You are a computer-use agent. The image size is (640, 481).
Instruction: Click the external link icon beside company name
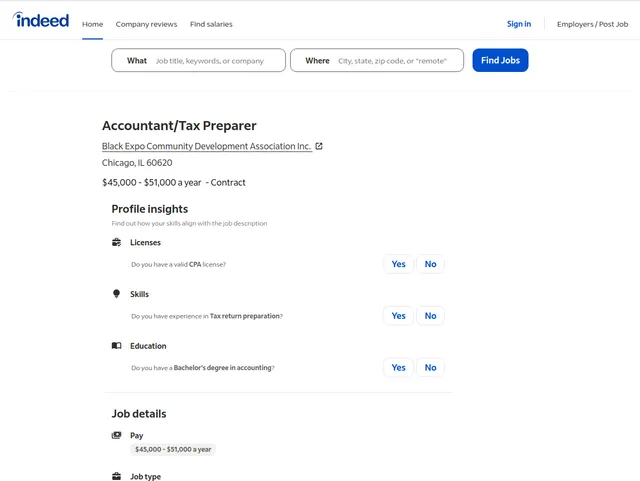click(x=319, y=146)
